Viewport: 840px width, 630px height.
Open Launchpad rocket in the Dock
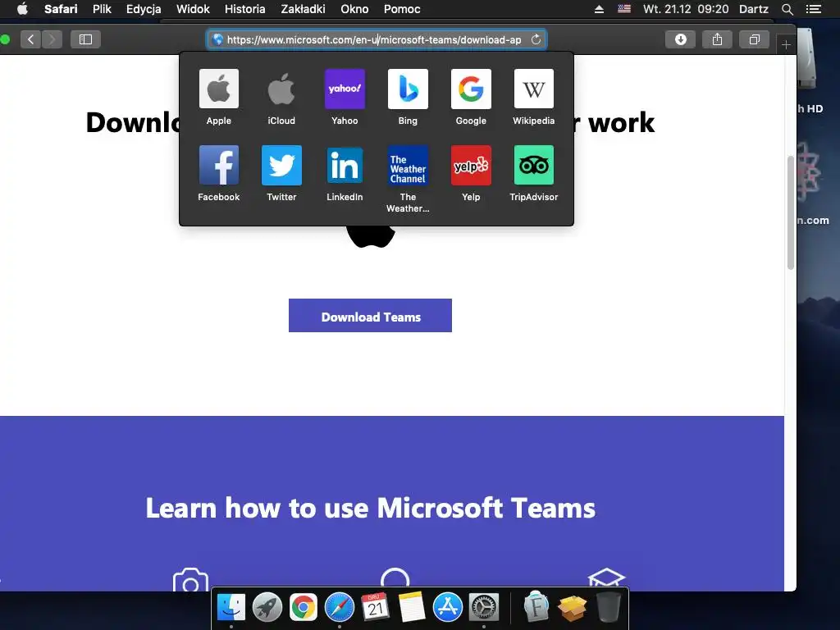[x=267, y=607]
